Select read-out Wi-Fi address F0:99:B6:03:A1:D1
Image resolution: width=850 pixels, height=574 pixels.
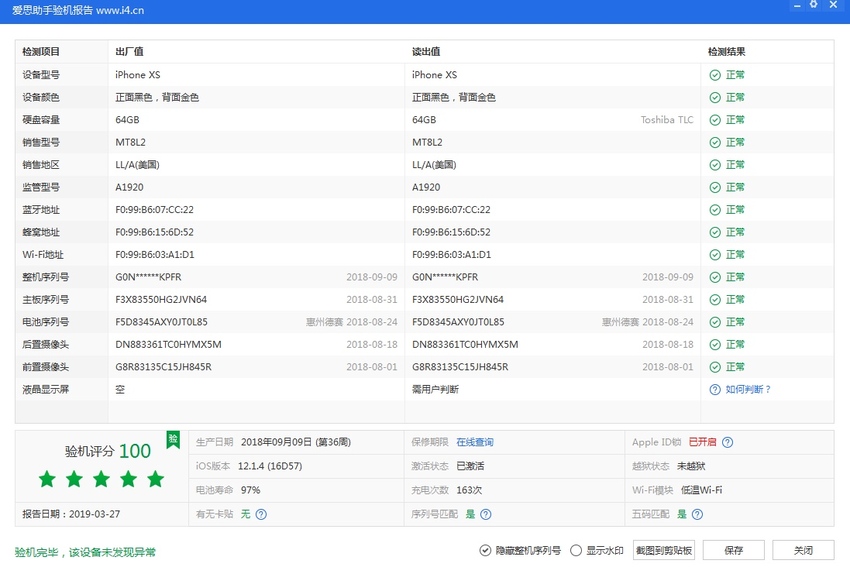451,255
